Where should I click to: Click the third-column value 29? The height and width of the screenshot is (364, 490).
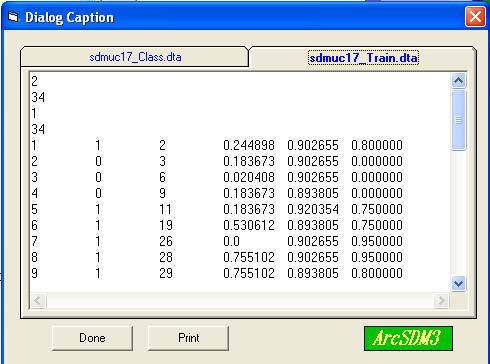click(x=166, y=273)
